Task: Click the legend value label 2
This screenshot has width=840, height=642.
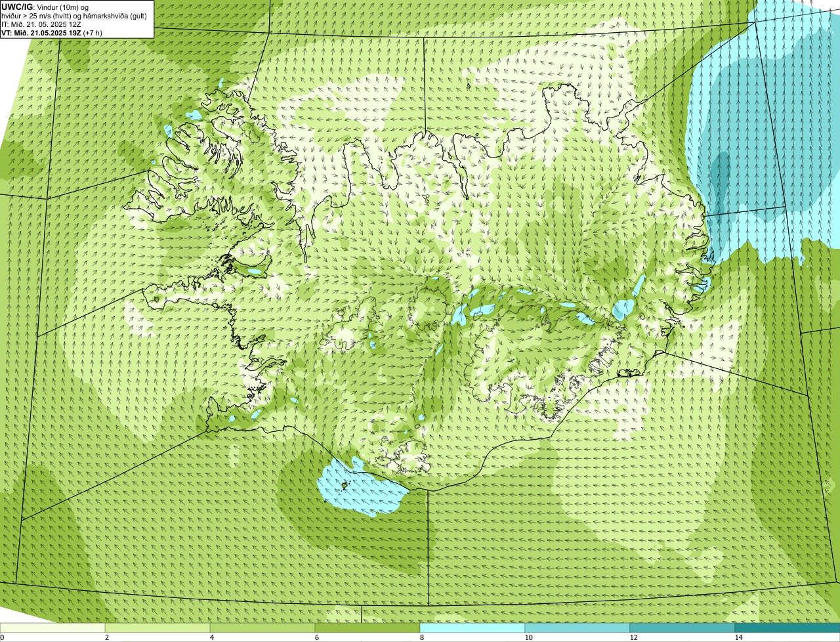Action: click(106, 637)
